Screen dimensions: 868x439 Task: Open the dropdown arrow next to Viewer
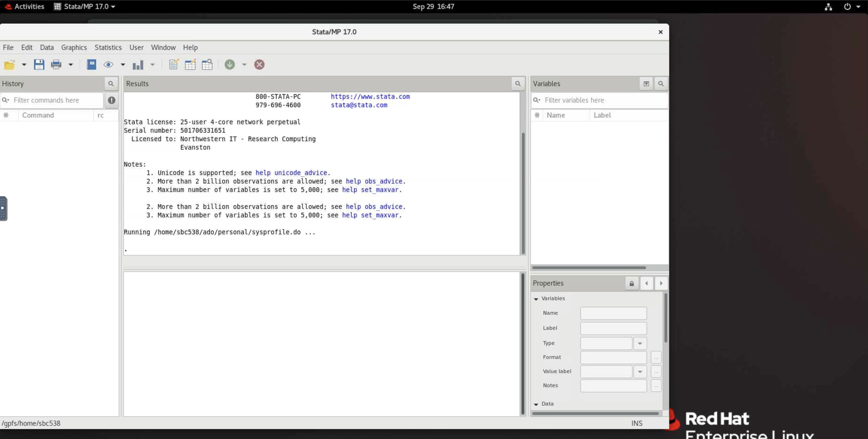click(123, 64)
